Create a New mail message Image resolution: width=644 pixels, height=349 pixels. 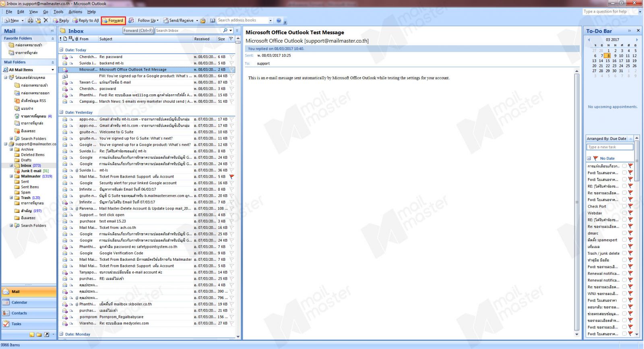point(12,20)
